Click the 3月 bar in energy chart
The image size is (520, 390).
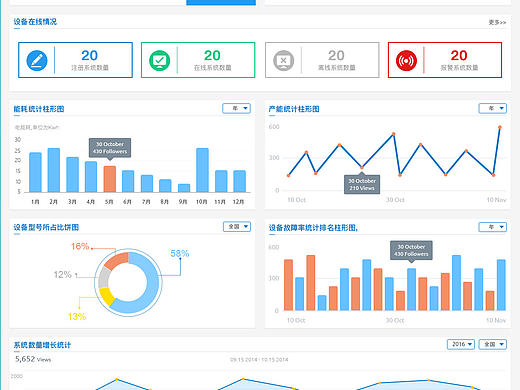(72, 175)
